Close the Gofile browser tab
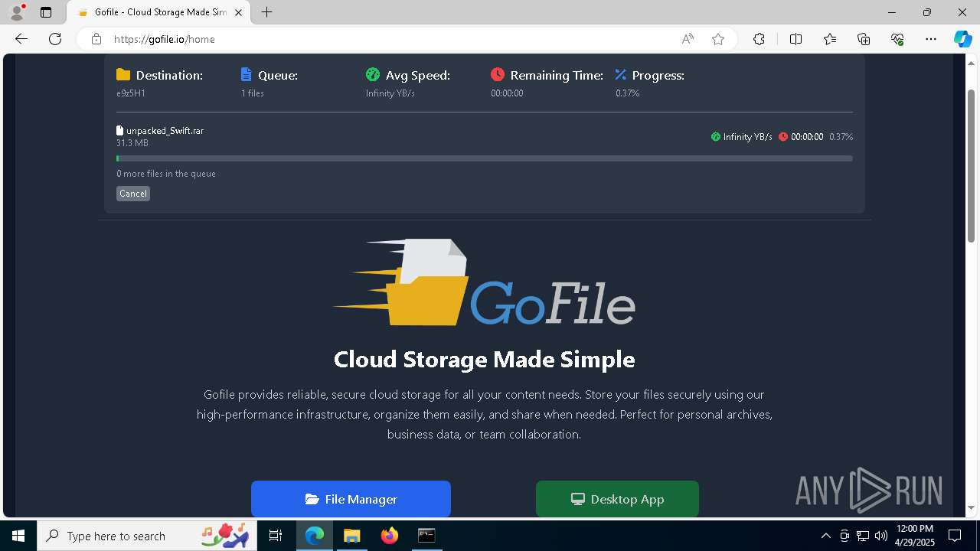 click(239, 12)
